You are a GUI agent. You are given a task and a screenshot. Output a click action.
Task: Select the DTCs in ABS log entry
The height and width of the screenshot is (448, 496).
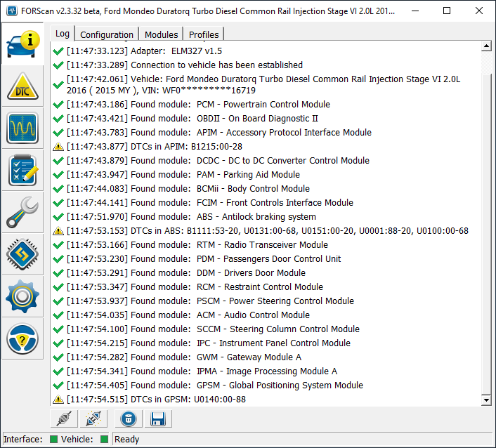267,231
